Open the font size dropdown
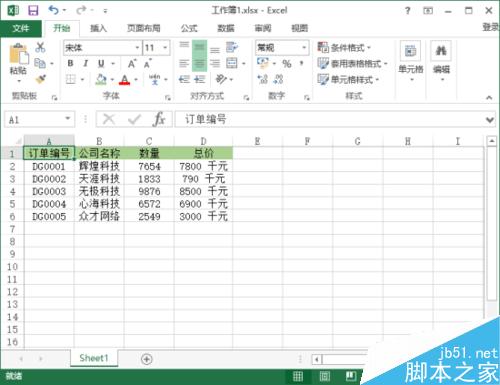This screenshot has width=500, height=385. 165,48
